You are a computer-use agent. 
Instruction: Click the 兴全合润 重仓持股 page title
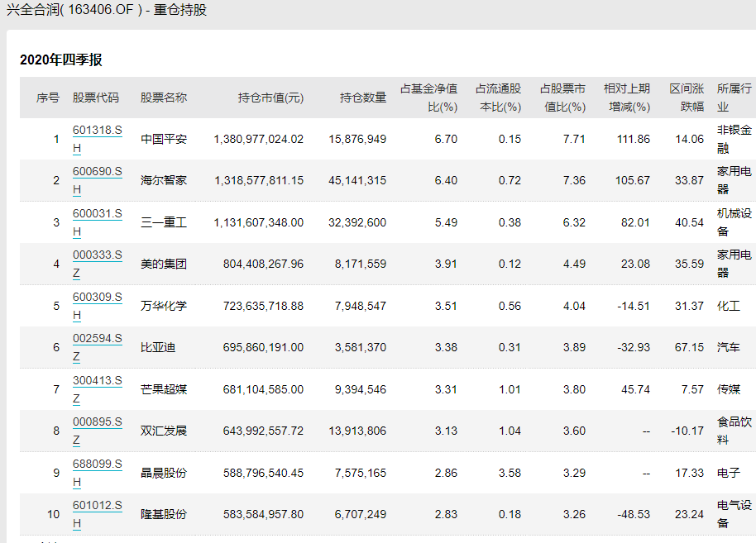[107, 11]
